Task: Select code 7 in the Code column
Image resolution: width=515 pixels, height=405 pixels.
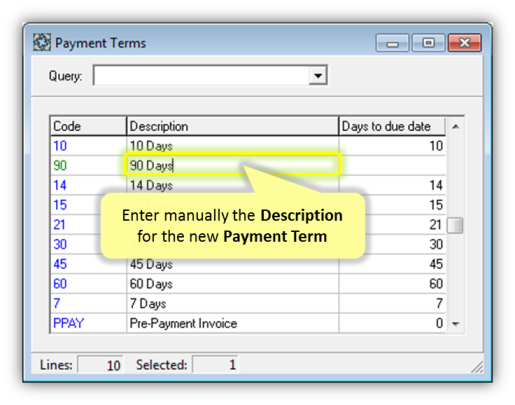Action: click(88, 303)
